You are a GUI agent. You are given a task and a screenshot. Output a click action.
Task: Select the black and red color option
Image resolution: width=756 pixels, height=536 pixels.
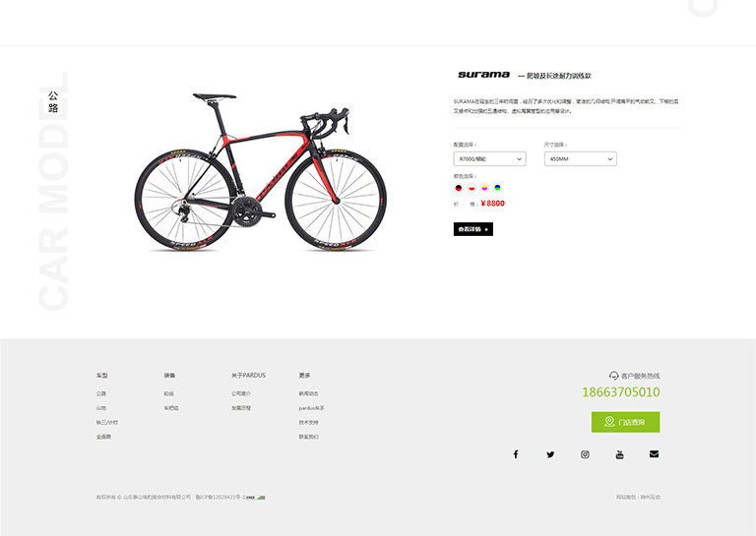pyautogui.click(x=459, y=188)
